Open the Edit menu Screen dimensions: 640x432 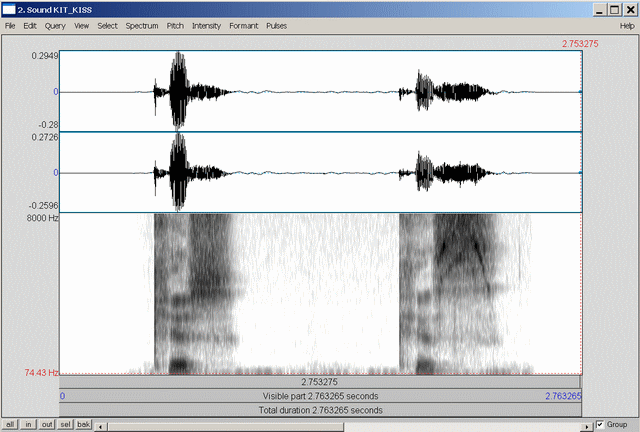click(x=30, y=25)
